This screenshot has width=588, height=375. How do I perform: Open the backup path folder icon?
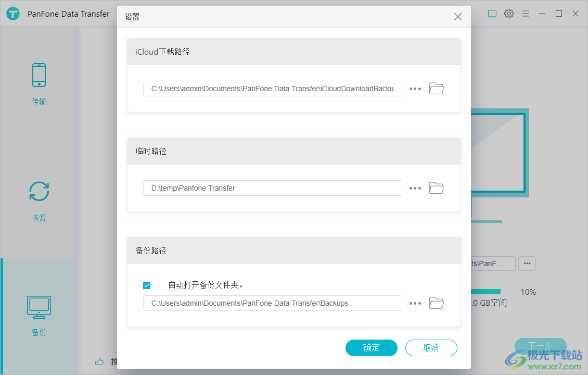436,303
